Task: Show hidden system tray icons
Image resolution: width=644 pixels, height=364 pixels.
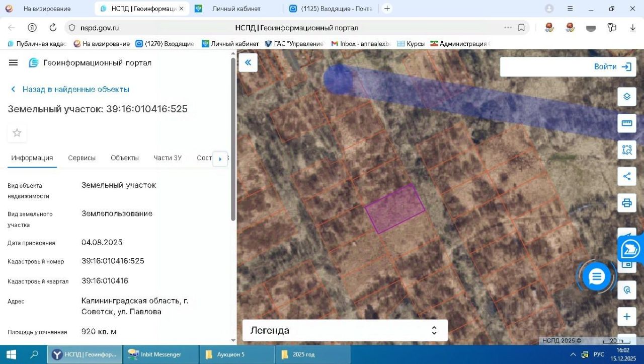Action: (574, 354)
